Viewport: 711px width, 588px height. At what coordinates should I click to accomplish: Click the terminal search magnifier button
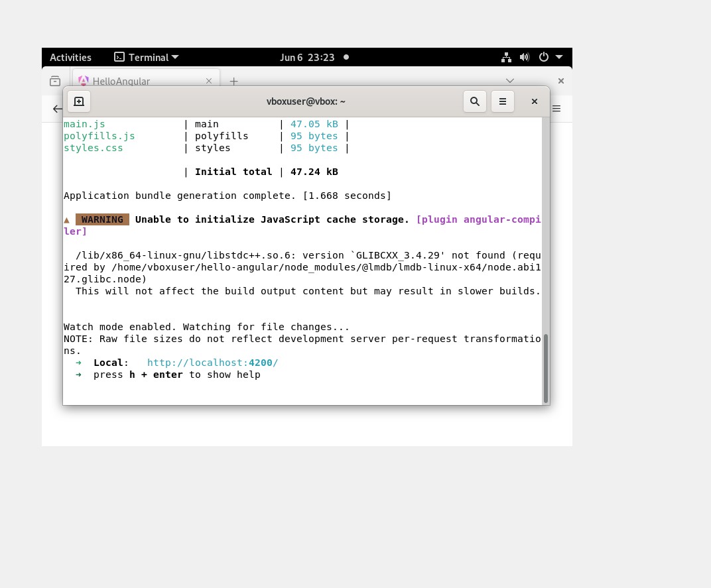pyautogui.click(x=475, y=101)
